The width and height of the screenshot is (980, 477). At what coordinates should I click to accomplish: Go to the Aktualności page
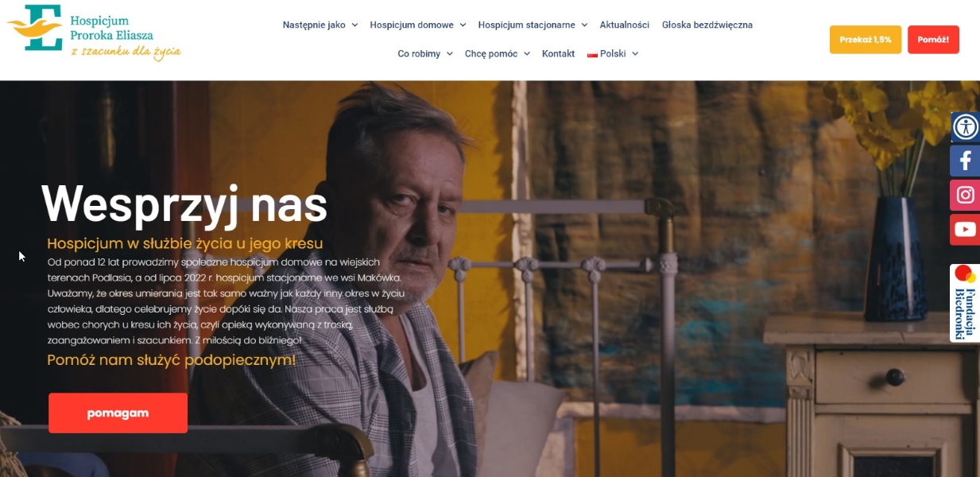[625, 25]
